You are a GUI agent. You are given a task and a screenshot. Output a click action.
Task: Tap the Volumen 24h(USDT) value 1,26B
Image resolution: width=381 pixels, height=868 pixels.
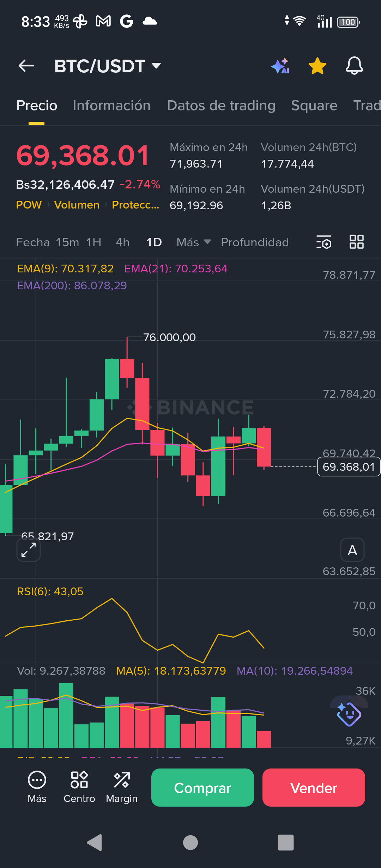(276, 205)
